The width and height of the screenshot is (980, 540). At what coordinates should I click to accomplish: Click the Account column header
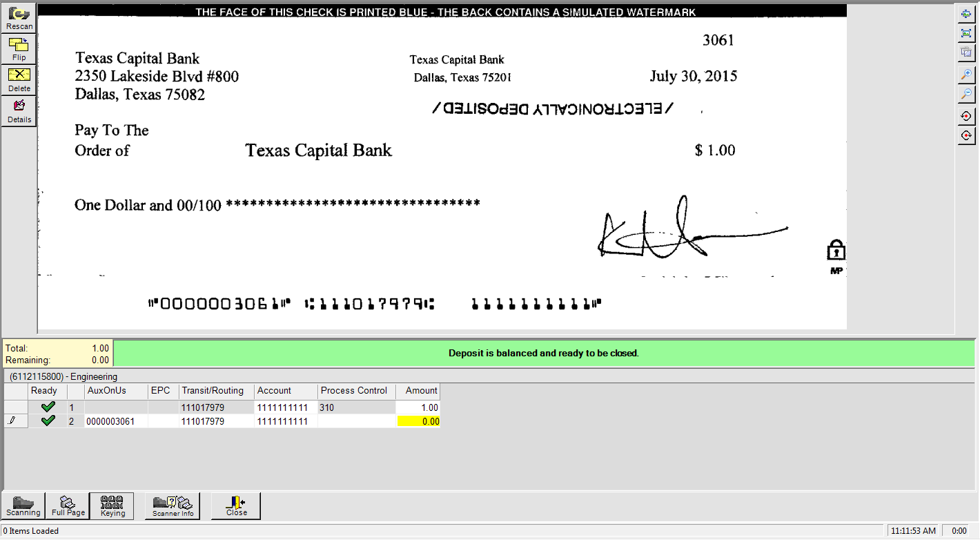click(286, 391)
